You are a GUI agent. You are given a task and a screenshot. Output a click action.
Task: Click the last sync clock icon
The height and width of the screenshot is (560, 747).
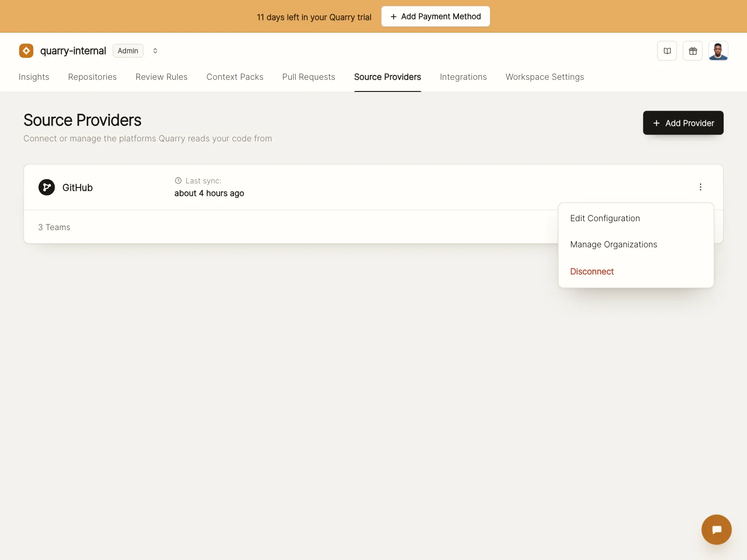(178, 181)
